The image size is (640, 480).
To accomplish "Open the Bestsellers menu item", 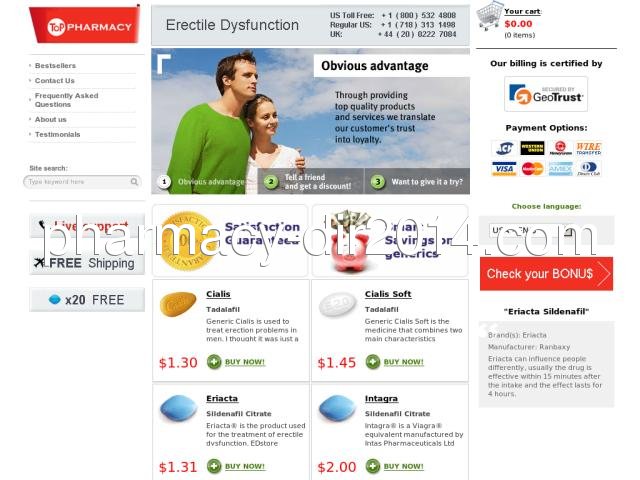I will click(55, 66).
